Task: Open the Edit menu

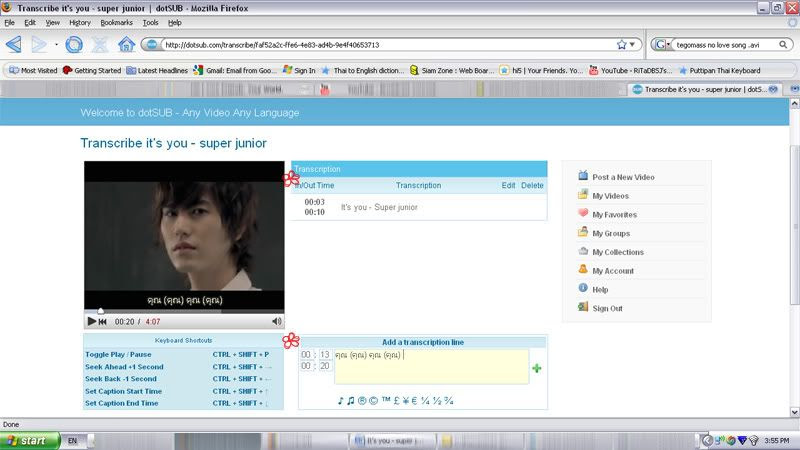Action: tap(30, 22)
